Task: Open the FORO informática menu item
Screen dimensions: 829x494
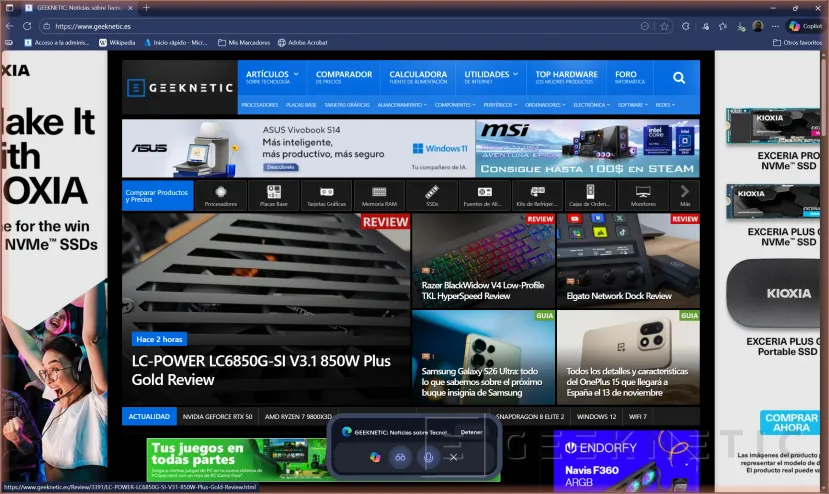Action: pos(630,77)
